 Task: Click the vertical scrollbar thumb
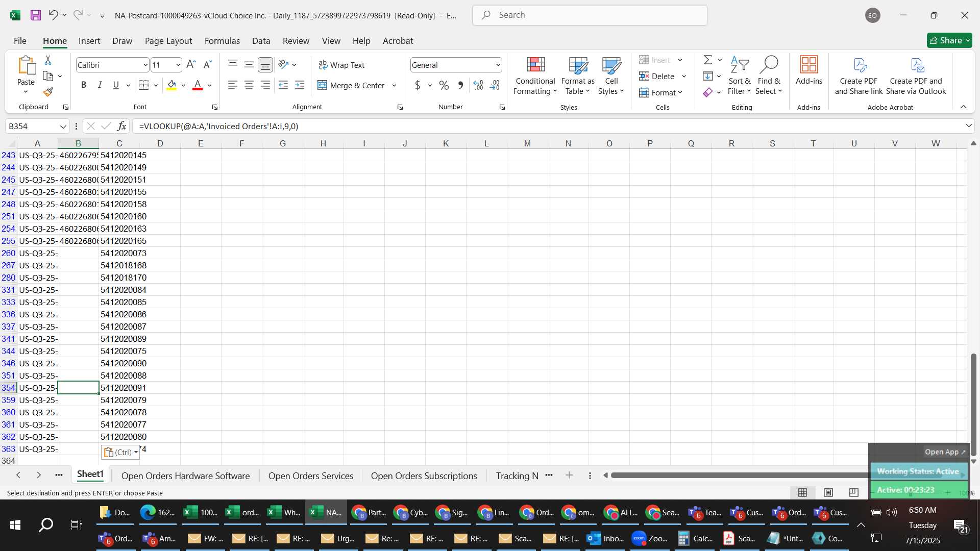point(973,404)
